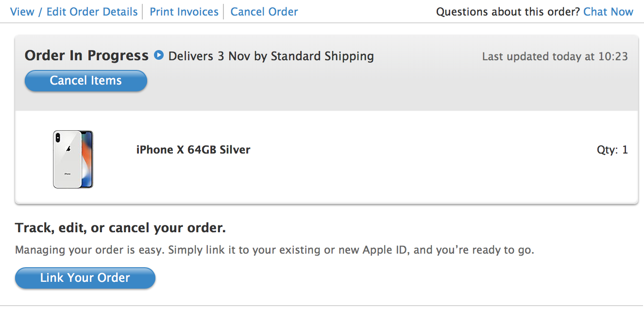Viewport: 644px width, 310px height.
Task: Select the iPhone X 64GB Silver product name
Action: pos(193,150)
